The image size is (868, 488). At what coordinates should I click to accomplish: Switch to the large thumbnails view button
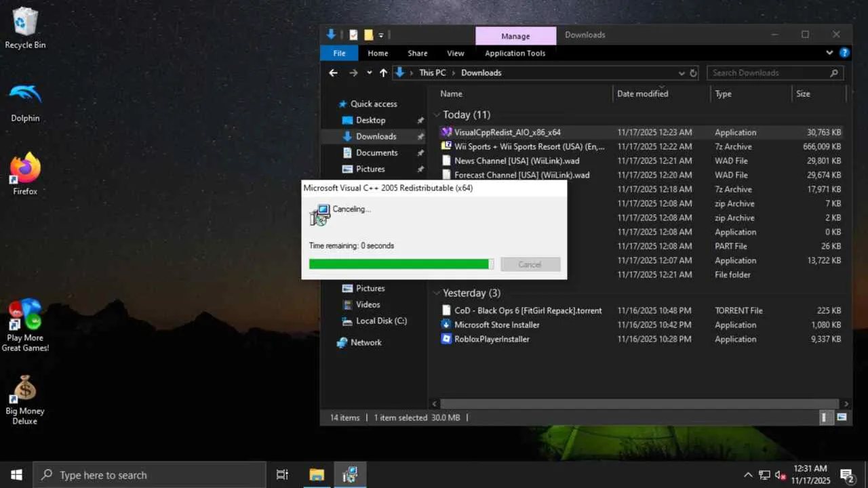(842, 418)
